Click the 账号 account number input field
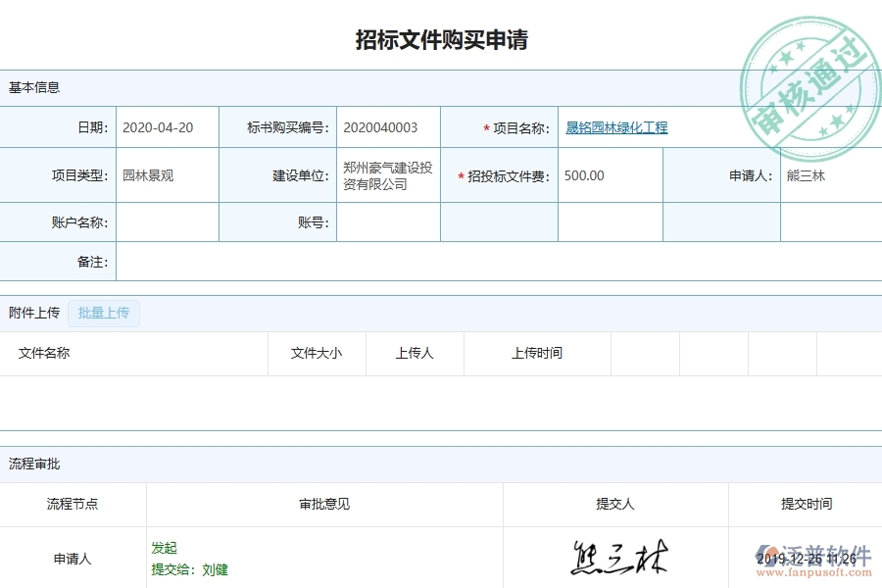 (389, 221)
